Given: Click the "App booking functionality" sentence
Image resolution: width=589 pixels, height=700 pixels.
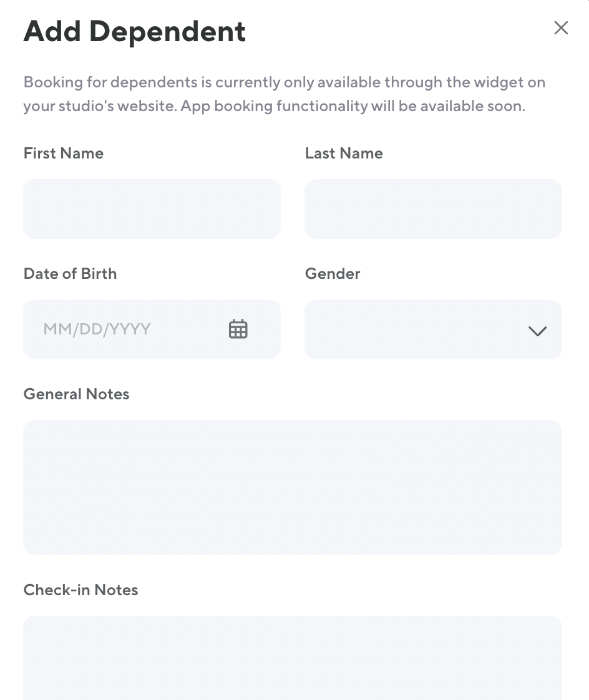Looking at the screenshot, I should [353, 106].
